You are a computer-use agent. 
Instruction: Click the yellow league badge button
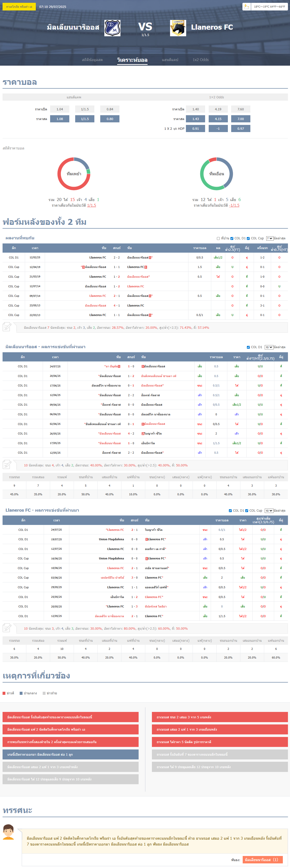[19, 6]
